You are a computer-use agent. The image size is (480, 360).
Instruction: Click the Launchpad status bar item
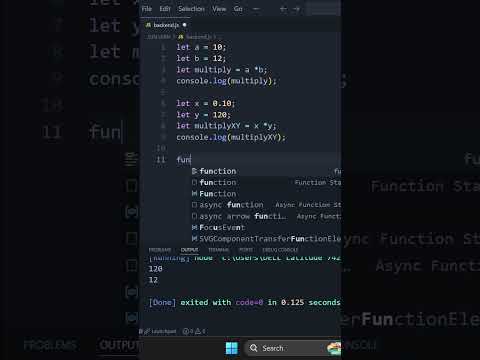tap(161, 331)
